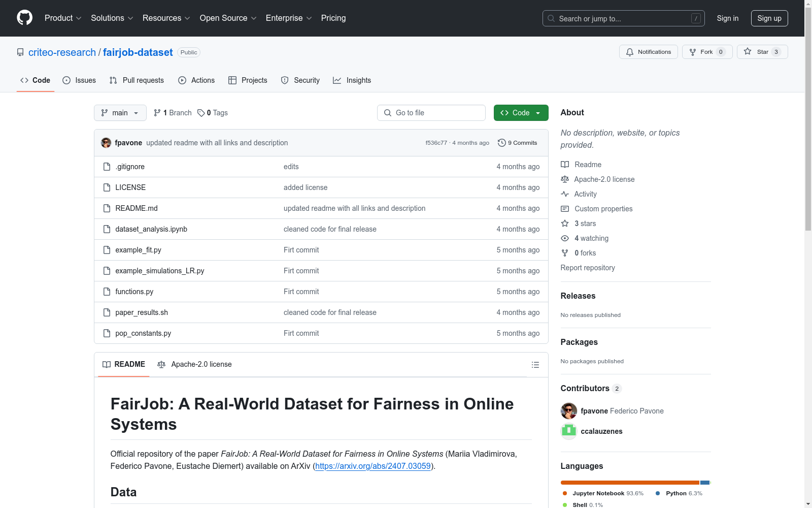Screen dimensions: 812x508
Task: Click the Sign in link
Action: pyautogui.click(x=728, y=18)
